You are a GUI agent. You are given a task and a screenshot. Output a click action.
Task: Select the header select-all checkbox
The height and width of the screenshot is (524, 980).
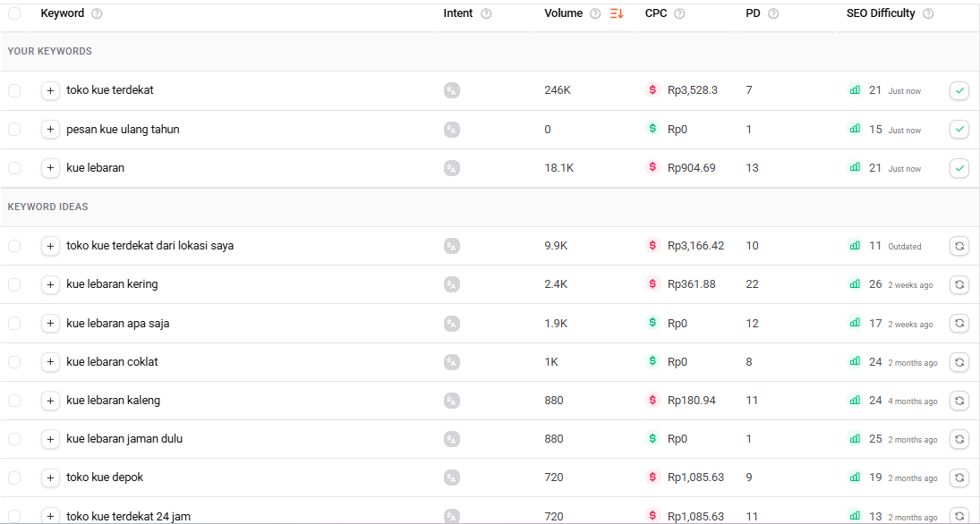[x=14, y=13]
